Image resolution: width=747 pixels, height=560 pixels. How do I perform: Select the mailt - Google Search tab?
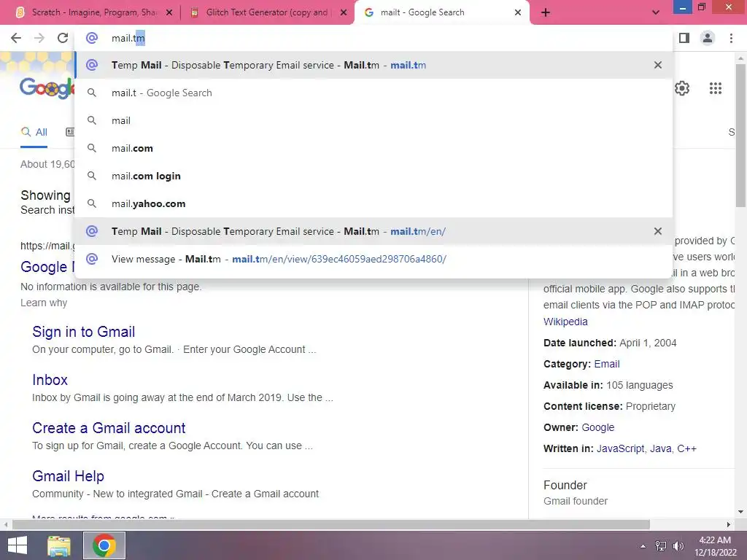[x=441, y=12]
